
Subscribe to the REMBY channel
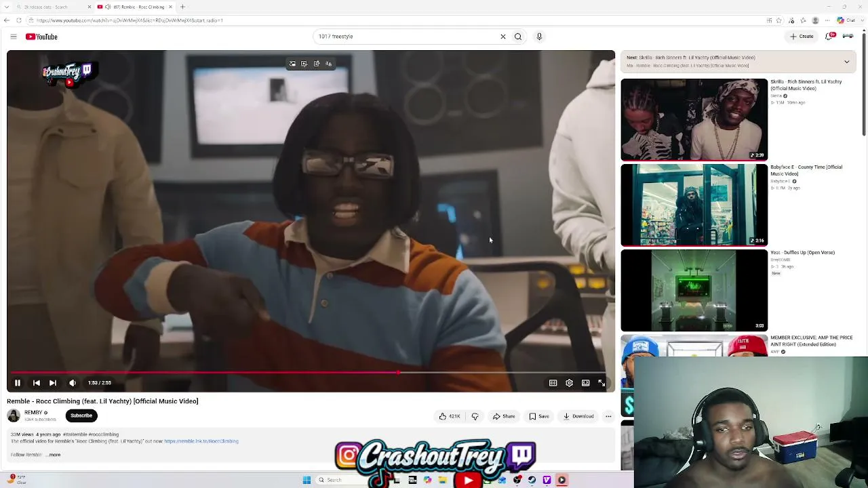click(81, 415)
